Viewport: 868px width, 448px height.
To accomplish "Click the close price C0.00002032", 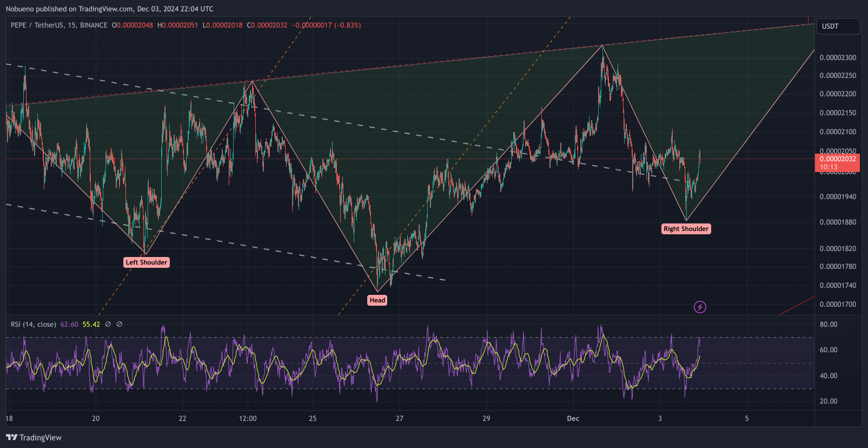I will 267,25.
